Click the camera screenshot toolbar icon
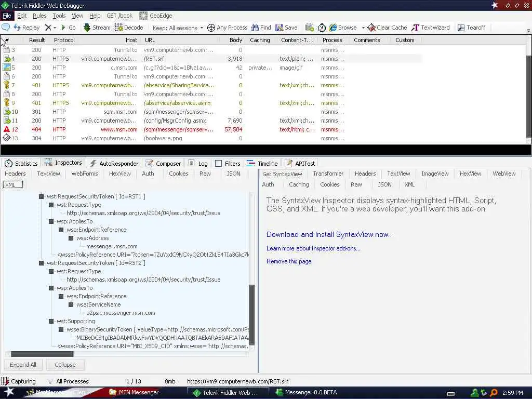This screenshot has width=532, height=399. coord(309,28)
